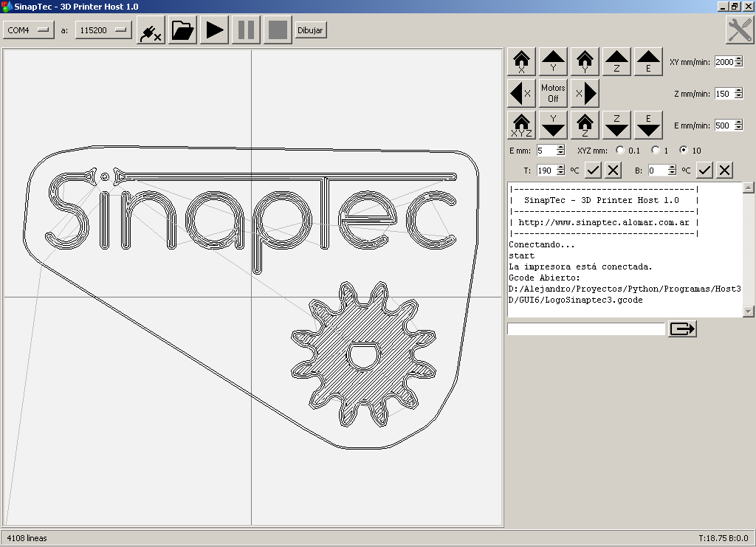The width and height of the screenshot is (756, 547).
Task: Click Z mm/min value field
Action: click(x=724, y=94)
